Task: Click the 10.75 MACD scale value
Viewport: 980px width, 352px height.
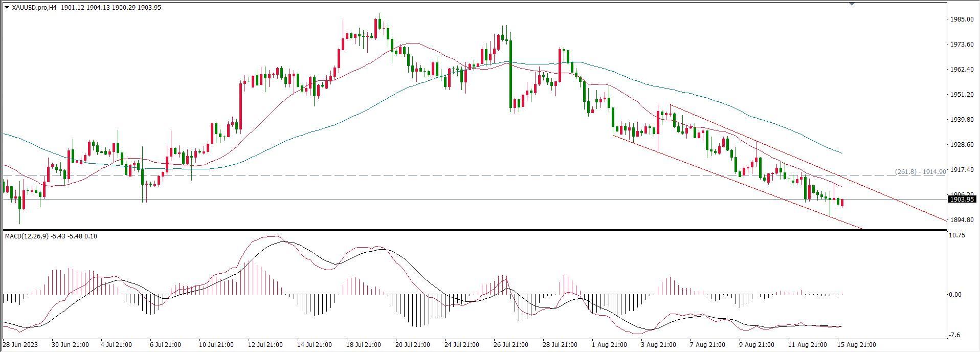Action: pos(957,235)
